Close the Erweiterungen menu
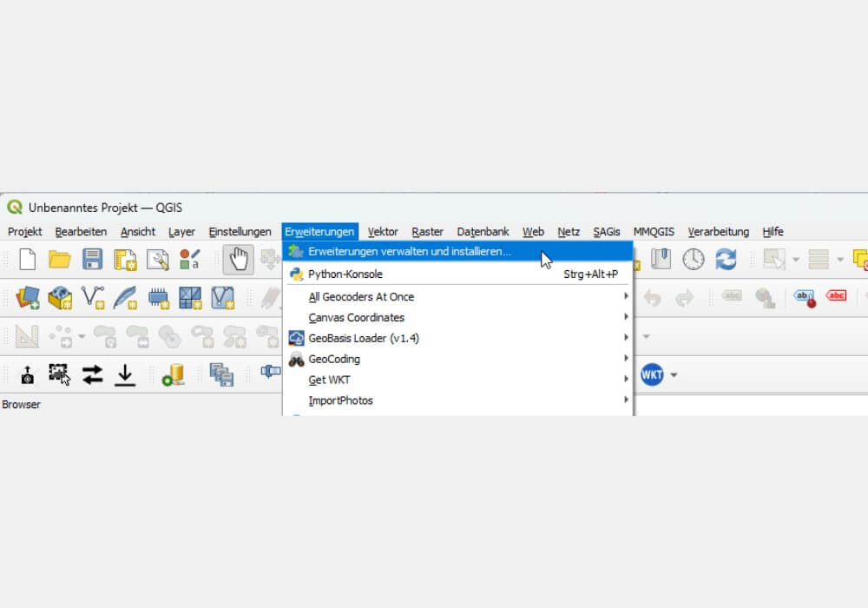868x608 pixels. click(319, 231)
